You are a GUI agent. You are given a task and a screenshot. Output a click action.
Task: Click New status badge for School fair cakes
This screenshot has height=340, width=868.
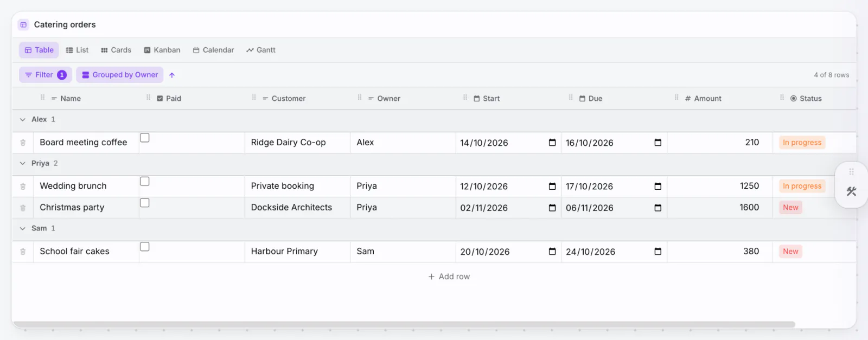pos(790,252)
